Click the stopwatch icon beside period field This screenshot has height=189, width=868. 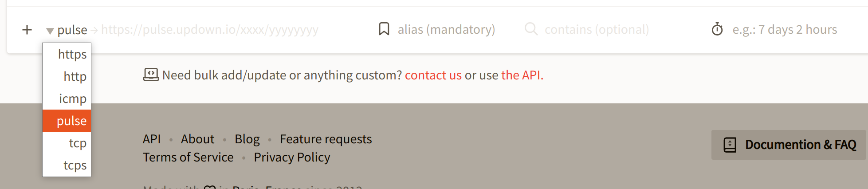[717, 30]
